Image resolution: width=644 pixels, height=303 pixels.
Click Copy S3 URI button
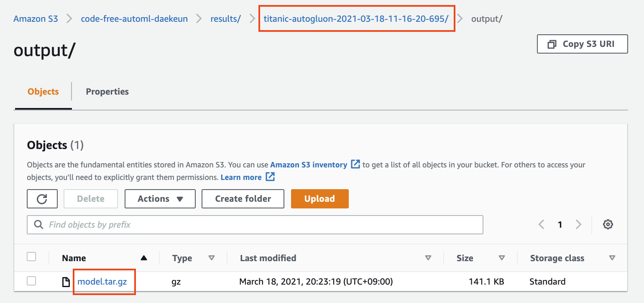(582, 44)
